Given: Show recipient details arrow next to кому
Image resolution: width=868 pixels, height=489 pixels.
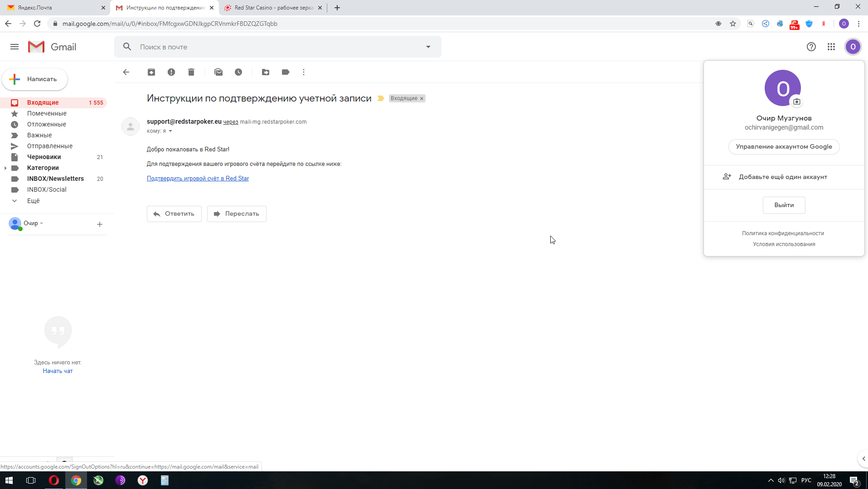Looking at the screenshot, I should pos(170,131).
